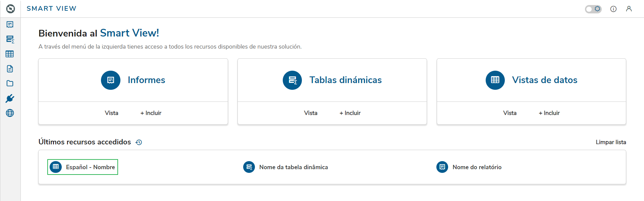This screenshot has height=201, width=644.
Task: Click the history clock icon
Action: click(139, 142)
